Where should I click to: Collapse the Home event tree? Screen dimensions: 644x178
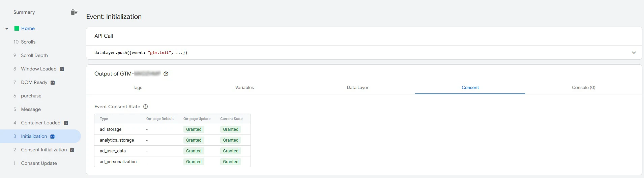[7, 29]
